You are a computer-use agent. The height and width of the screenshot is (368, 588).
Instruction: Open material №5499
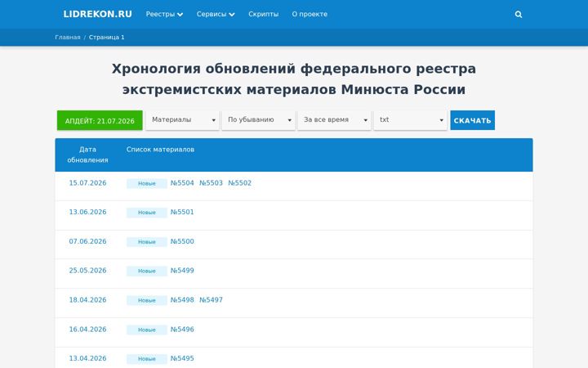point(182,271)
